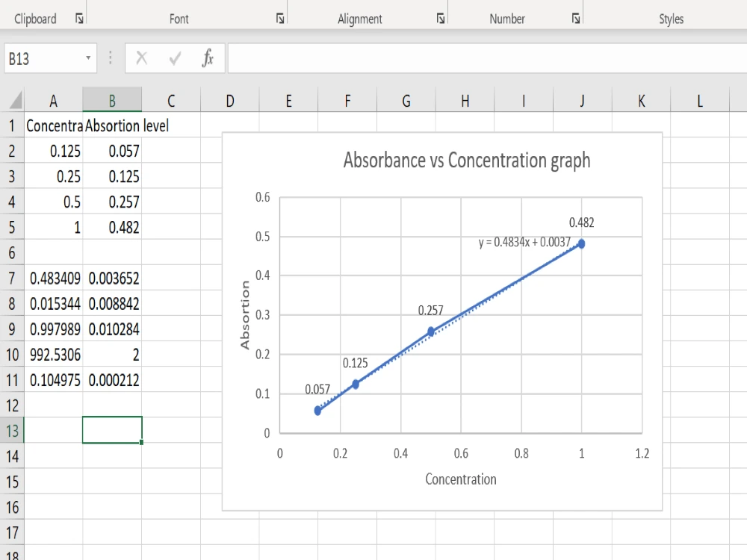Image resolution: width=747 pixels, height=560 pixels.
Task: Select cell with intercept 0.003652
Action: pyautogui.click(x=112, y=278)
